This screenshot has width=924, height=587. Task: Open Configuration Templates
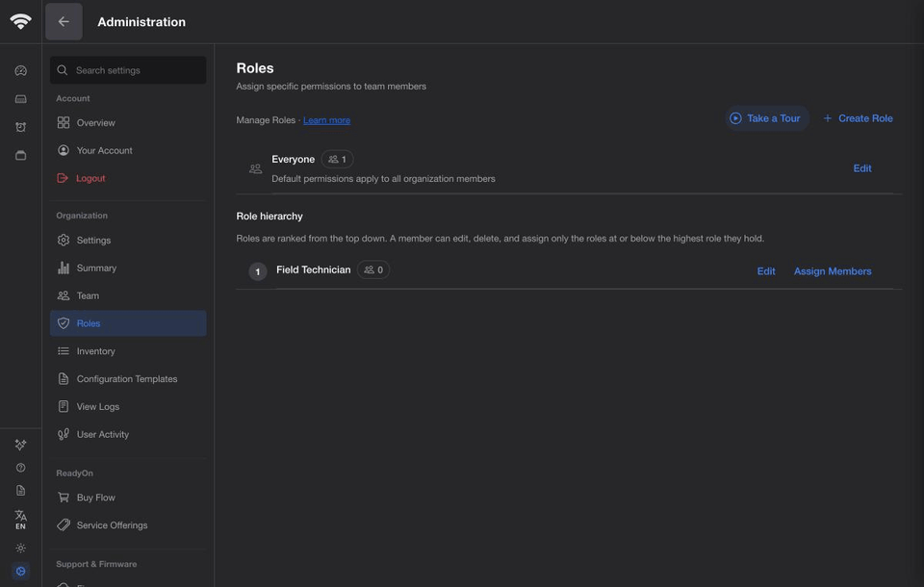128,378
